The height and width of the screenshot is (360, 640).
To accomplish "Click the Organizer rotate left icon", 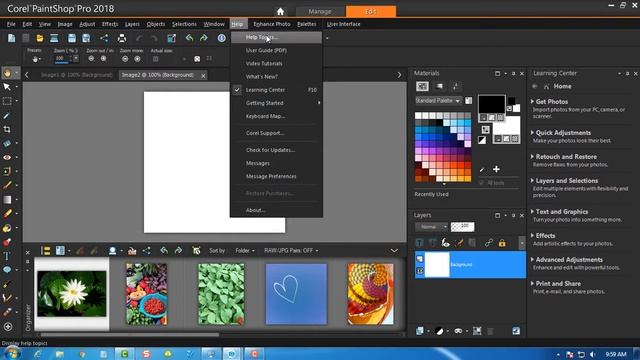I will pyautogui.click(x=164, y=251).
